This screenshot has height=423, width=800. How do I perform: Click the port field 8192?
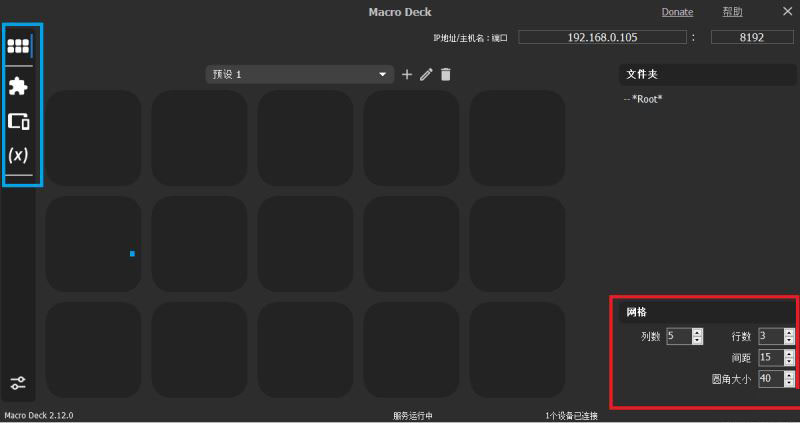click(751, 37)
